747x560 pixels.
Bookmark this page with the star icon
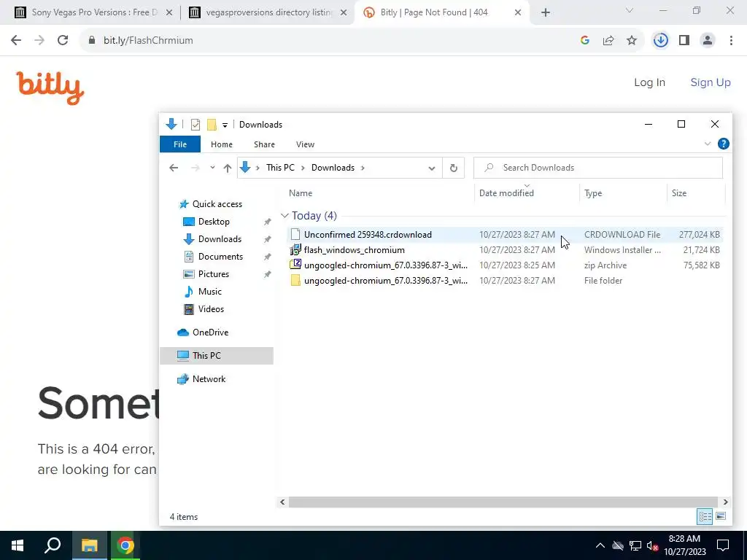(632, 41)
